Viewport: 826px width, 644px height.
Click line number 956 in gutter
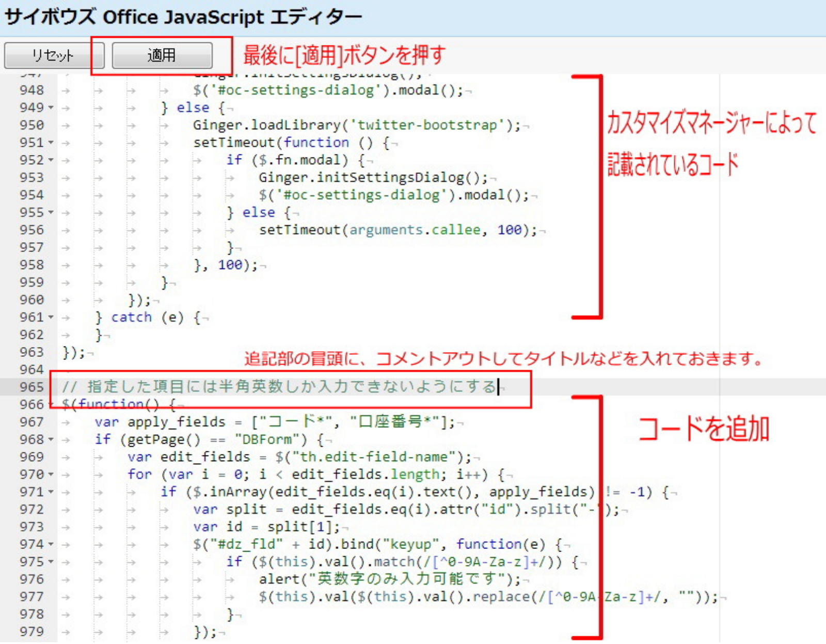click(31, 230)
